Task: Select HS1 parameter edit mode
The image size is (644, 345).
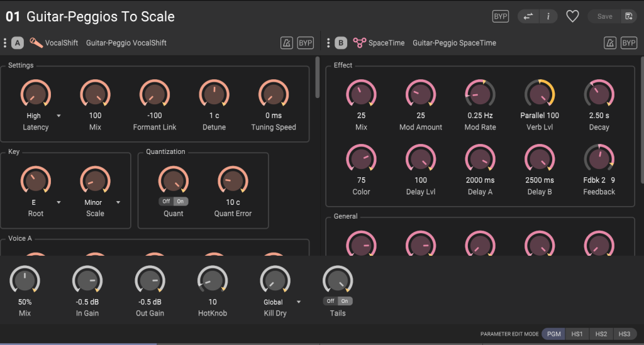Action: (577, 334)
